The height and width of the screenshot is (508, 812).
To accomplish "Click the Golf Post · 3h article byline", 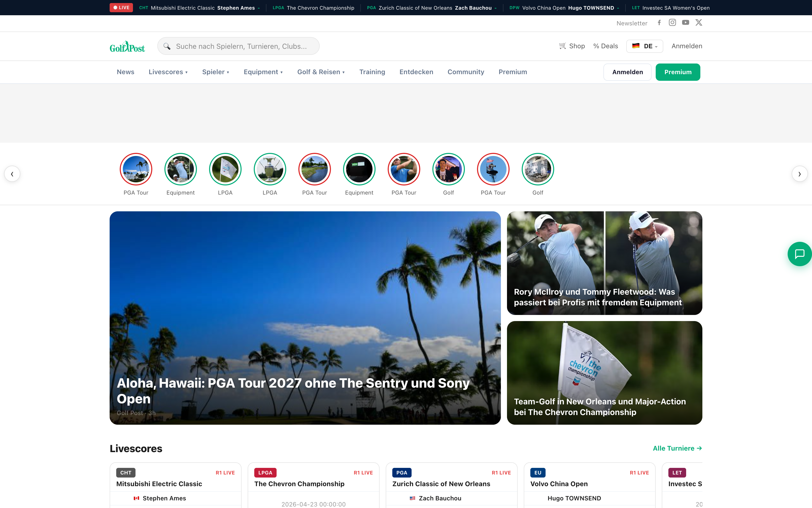I will [136, 413].
